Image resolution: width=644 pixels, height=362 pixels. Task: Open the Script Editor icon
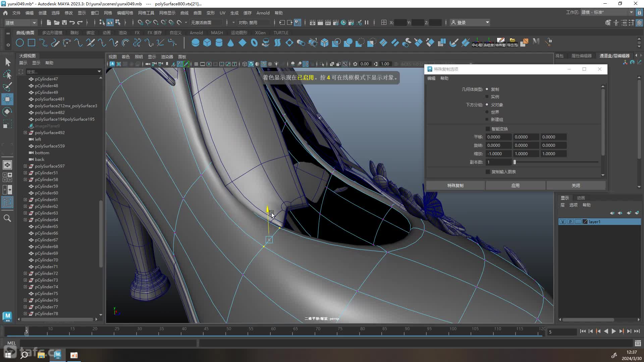(638, 343)
